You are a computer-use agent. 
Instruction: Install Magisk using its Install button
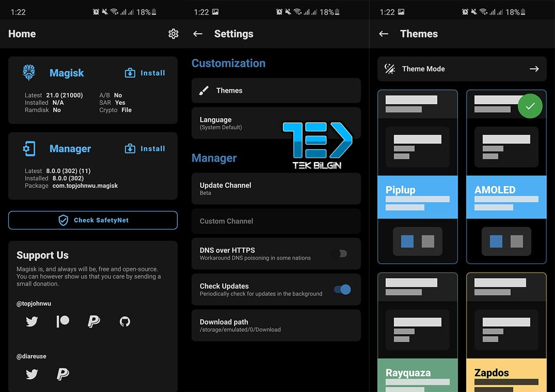coord(145,73)
